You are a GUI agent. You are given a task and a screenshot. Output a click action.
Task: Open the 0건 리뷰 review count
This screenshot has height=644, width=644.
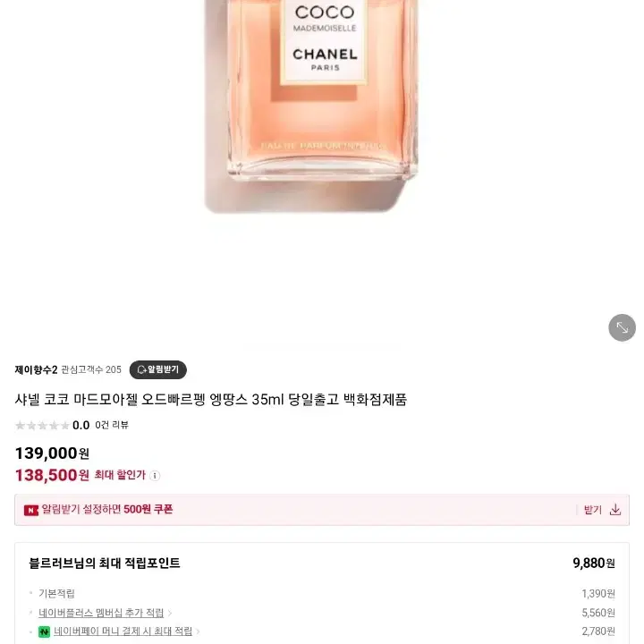point(112,425)
